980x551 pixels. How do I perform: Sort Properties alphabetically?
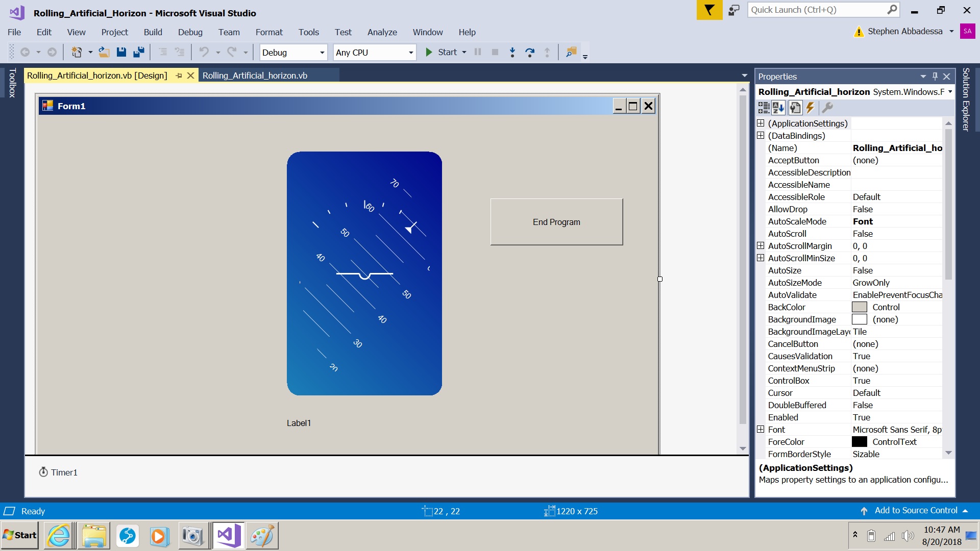point(778,108)
